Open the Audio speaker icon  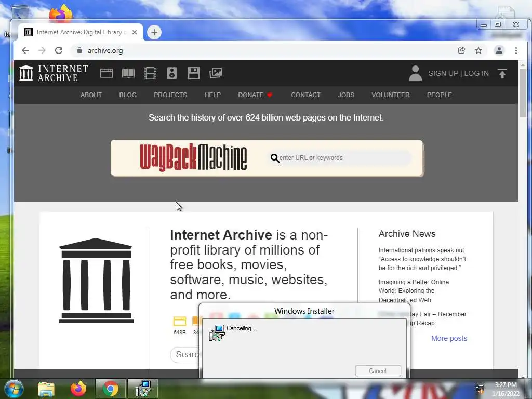[x=172, y=73]
